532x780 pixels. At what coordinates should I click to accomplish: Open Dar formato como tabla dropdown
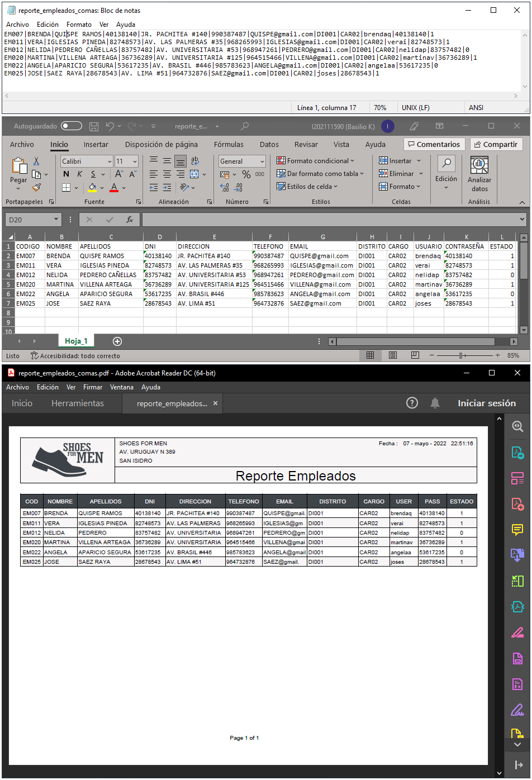[320, 174]
